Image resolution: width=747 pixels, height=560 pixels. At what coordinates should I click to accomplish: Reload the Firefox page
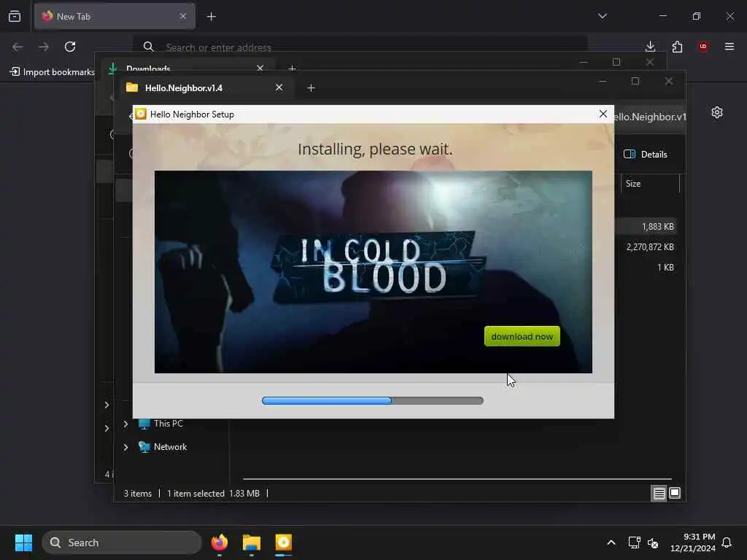(x=70, y=47)
